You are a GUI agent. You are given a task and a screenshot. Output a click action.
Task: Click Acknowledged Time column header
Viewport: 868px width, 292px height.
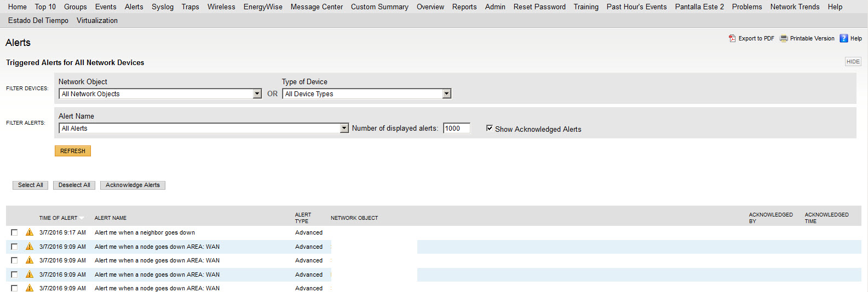tap(826, 218)
